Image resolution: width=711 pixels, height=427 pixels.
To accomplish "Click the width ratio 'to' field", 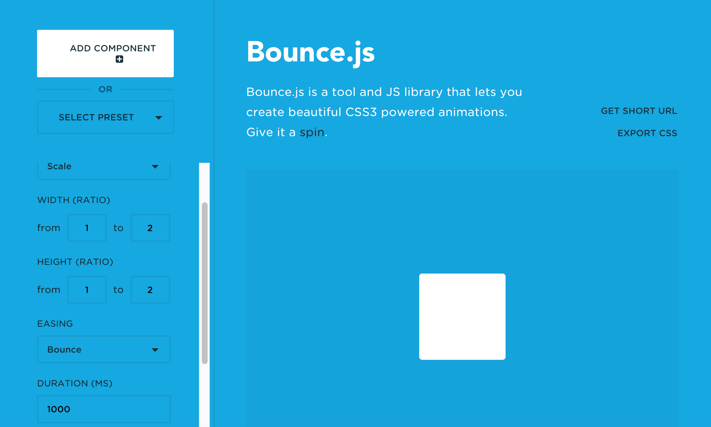I will click(150, 228).
